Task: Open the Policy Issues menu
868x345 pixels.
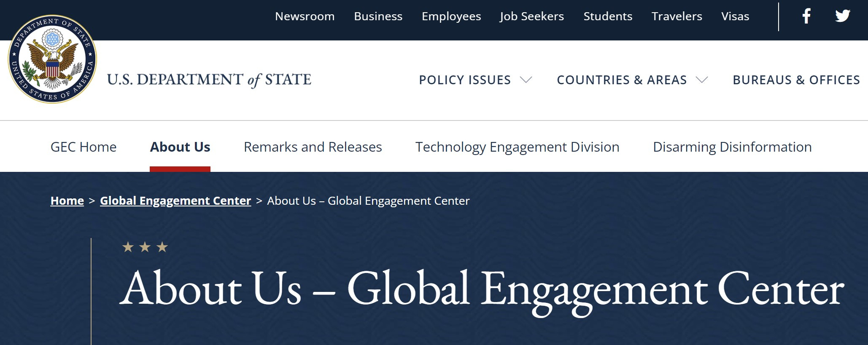Action: click(x=465, y=80)
